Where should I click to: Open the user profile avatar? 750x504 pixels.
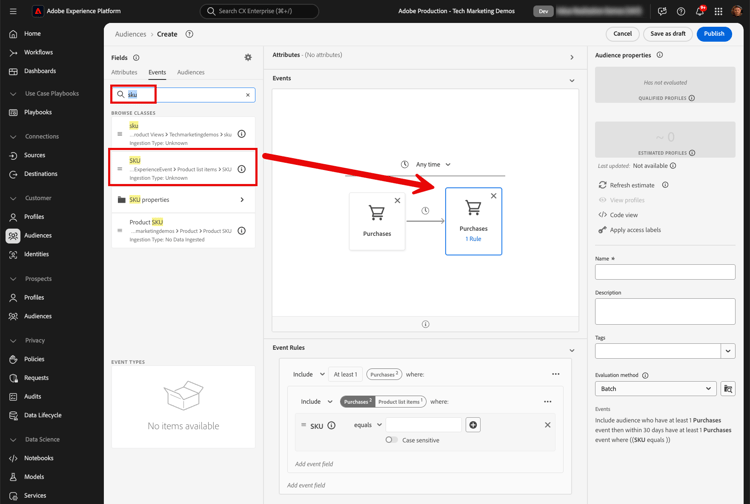pos(737,11)
